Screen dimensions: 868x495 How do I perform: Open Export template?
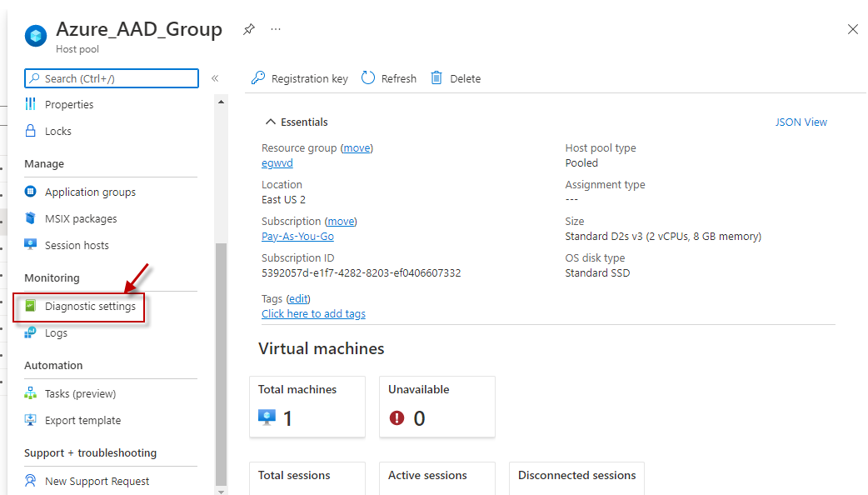[82, 420]
